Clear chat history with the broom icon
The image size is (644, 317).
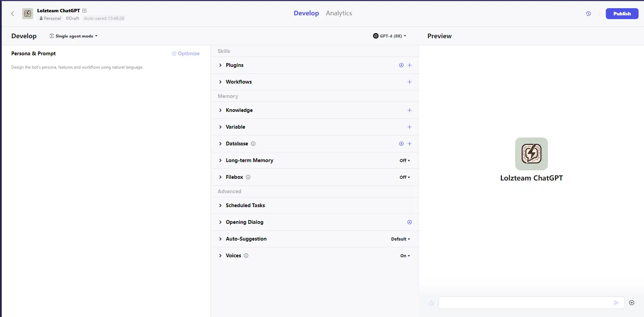[431, 303]
